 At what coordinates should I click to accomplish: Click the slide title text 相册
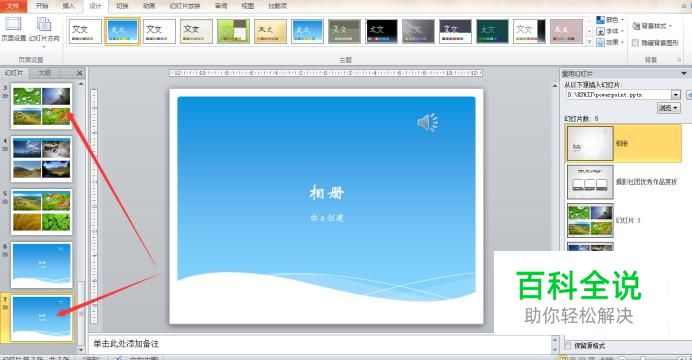click(x=327, y=192)
